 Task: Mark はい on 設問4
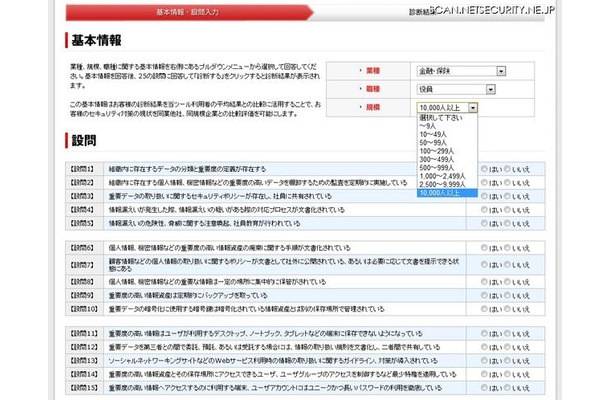484,210
